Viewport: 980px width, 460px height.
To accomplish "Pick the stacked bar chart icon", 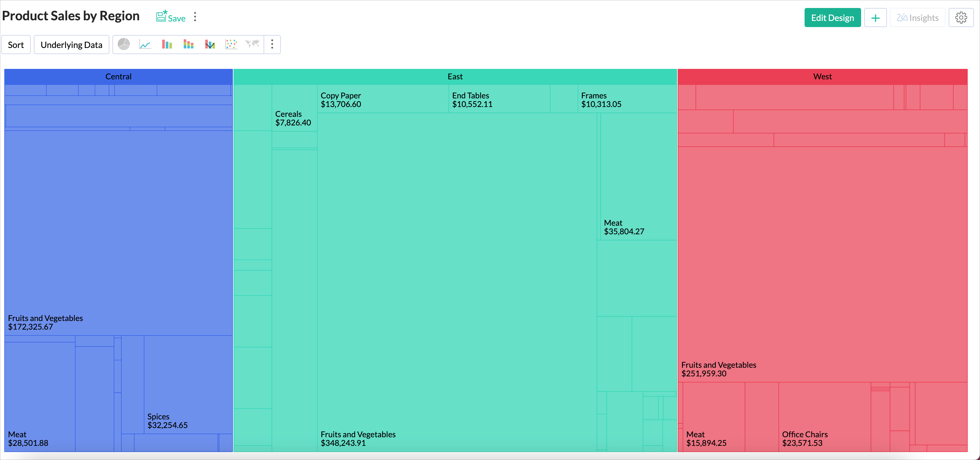I will [188, 45].
